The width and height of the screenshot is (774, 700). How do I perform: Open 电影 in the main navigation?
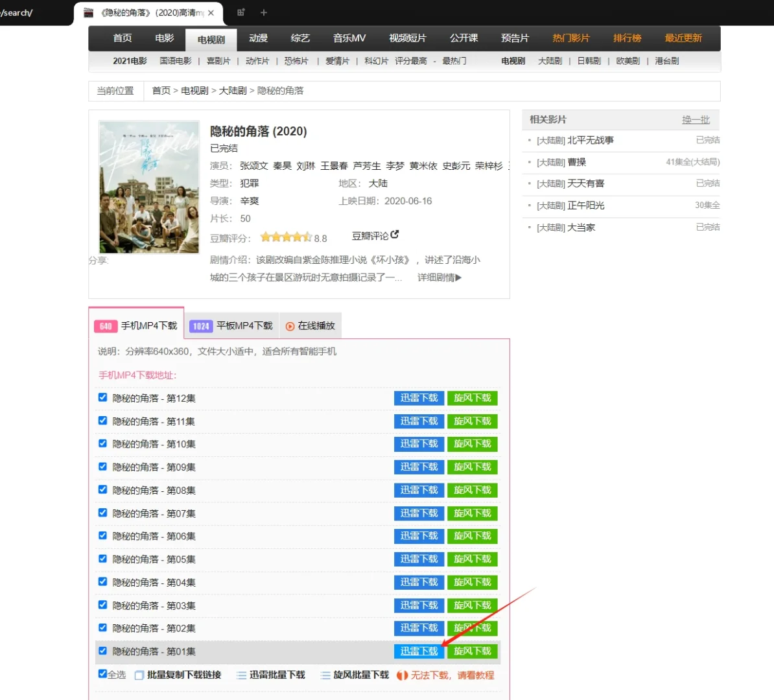coord(165,38)
